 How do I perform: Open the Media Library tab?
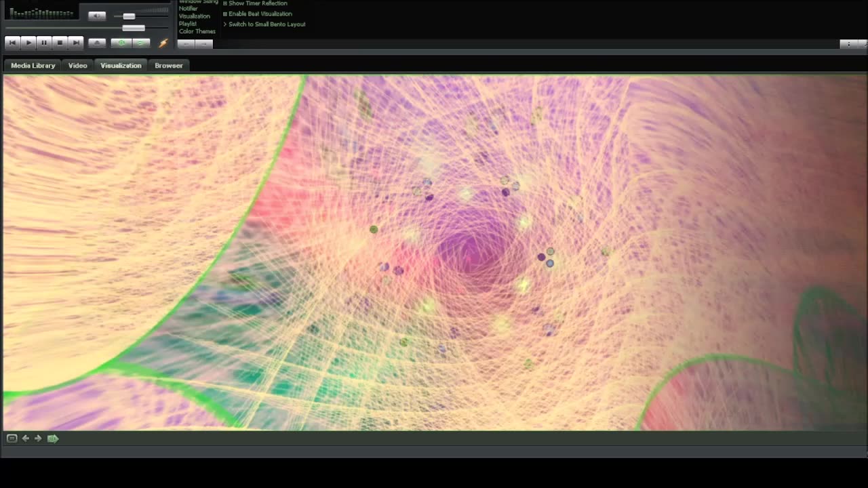point(33,66)
